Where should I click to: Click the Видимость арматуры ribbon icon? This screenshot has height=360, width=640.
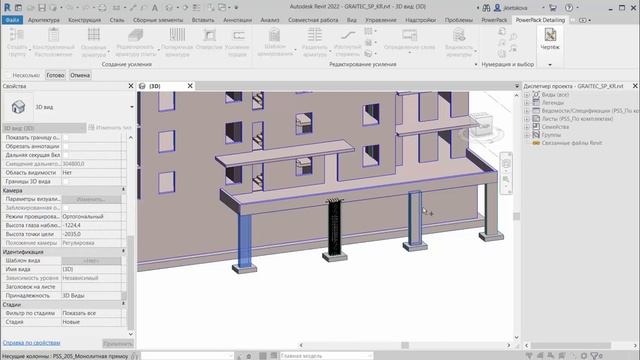[459, 35]
